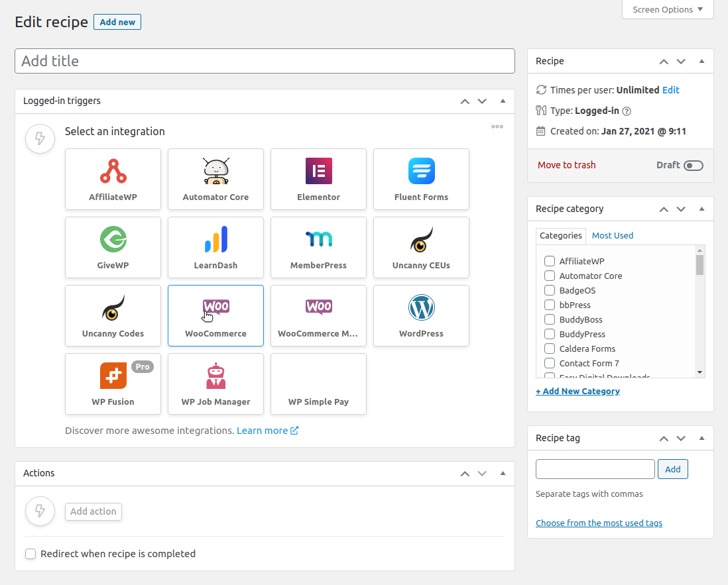Collapse the Actions panel

click(x=503, y=474)
